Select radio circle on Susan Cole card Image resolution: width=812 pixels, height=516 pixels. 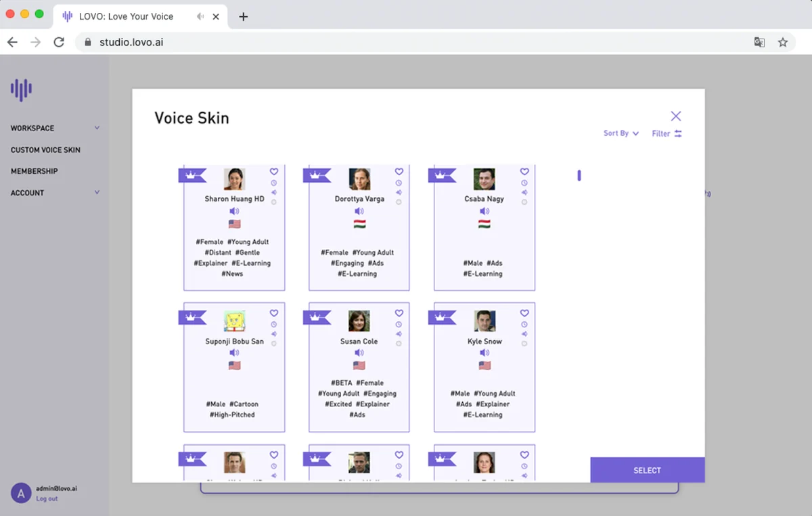pyautogui.click(x=399, y=344)
